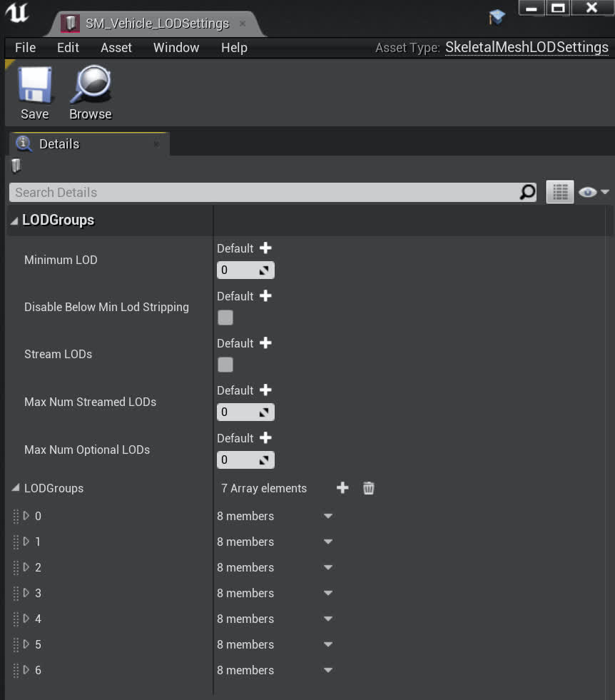Open dropdown arrow for array element 3
The image size is (615, 700).
tap(328, 593)
